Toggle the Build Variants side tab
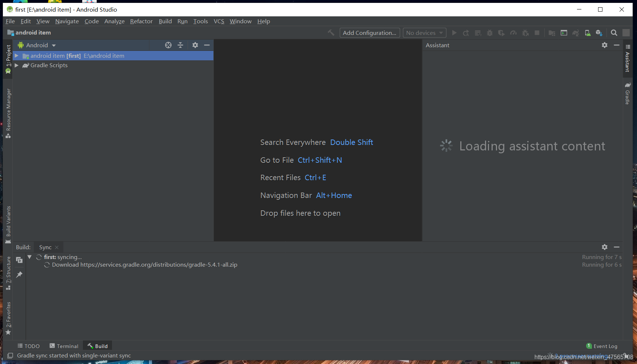 point(8,225)
